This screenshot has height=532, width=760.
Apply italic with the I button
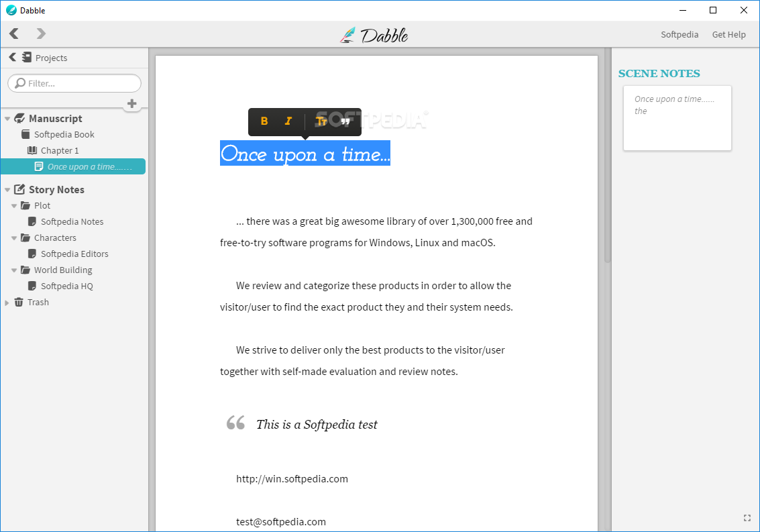coord(288,121)
